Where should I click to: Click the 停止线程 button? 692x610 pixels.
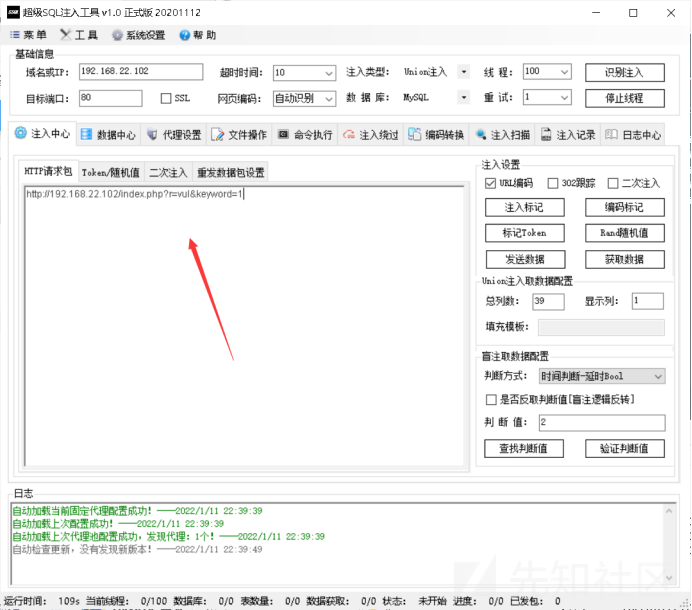click(624, 98)
